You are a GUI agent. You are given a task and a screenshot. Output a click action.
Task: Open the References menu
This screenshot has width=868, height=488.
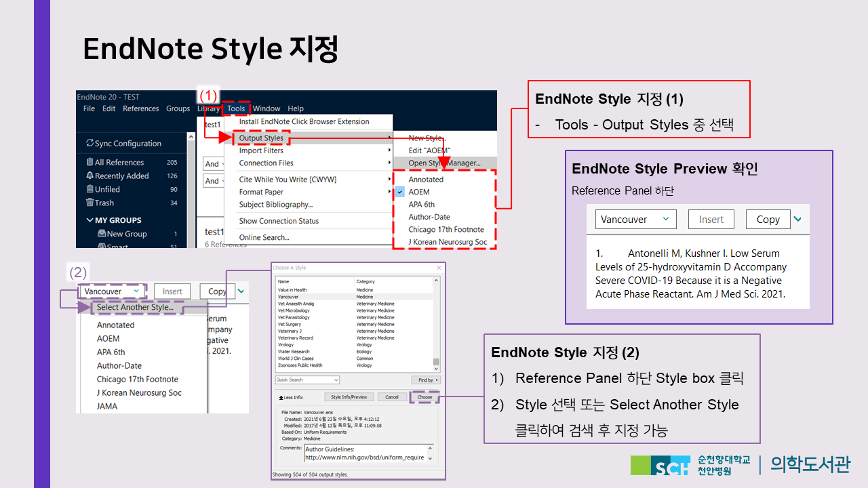[x=140, y=108]
